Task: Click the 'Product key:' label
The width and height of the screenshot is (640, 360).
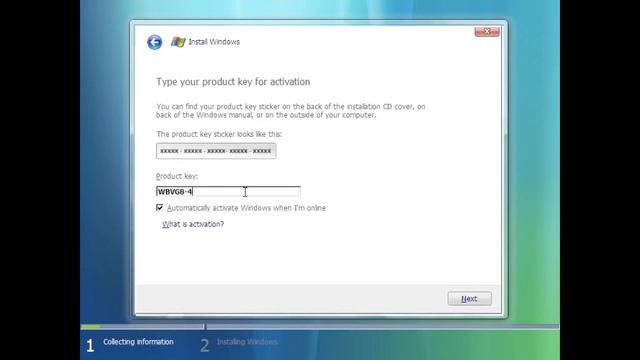Action: (177, 176)
